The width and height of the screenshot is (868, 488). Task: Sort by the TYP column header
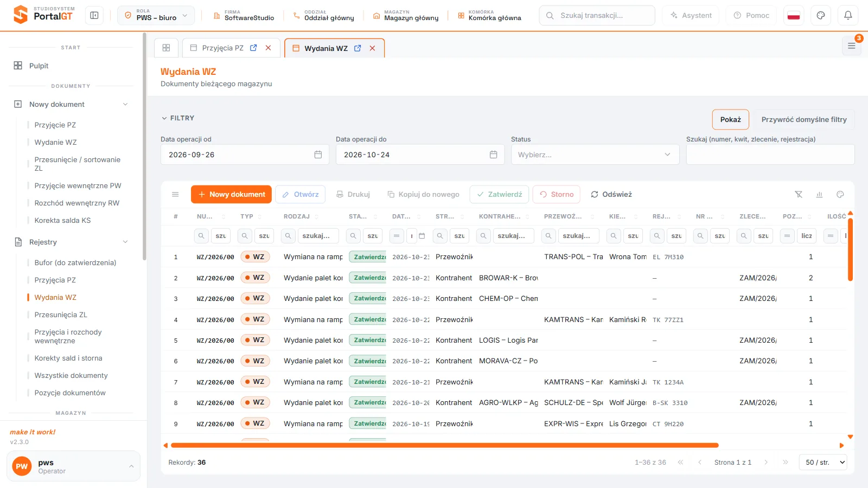[247, 216]
